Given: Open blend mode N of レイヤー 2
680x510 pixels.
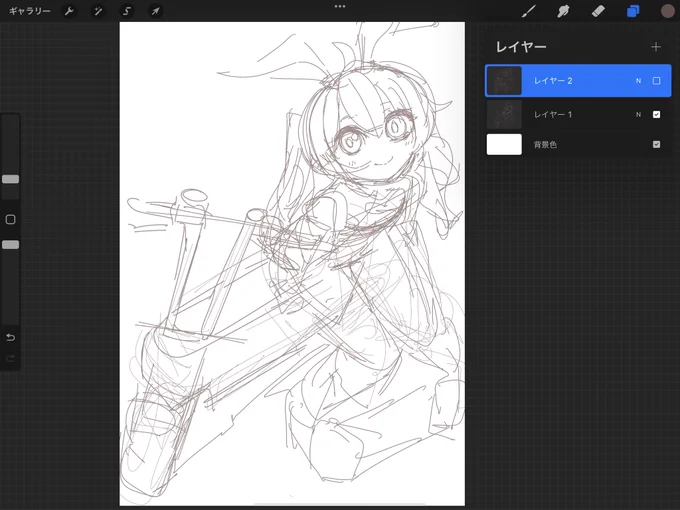Looking at the screenshot, I should (x=638, y=81).
